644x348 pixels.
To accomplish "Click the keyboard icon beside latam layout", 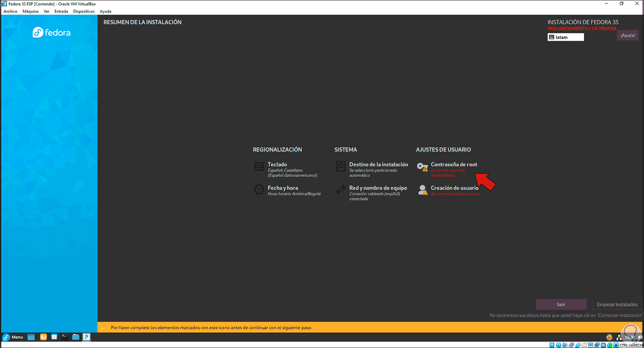I will pyautogui.click(x=552, y=37).
